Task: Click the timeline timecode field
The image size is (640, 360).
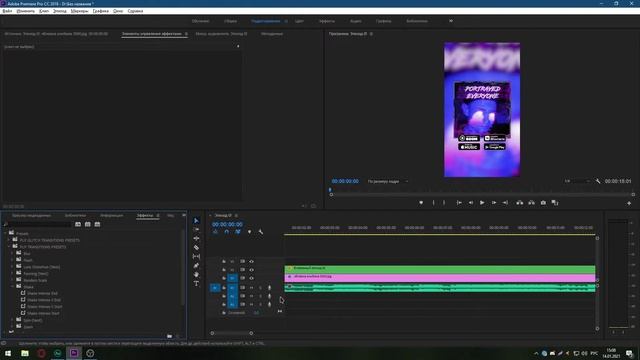Action: 227,224
